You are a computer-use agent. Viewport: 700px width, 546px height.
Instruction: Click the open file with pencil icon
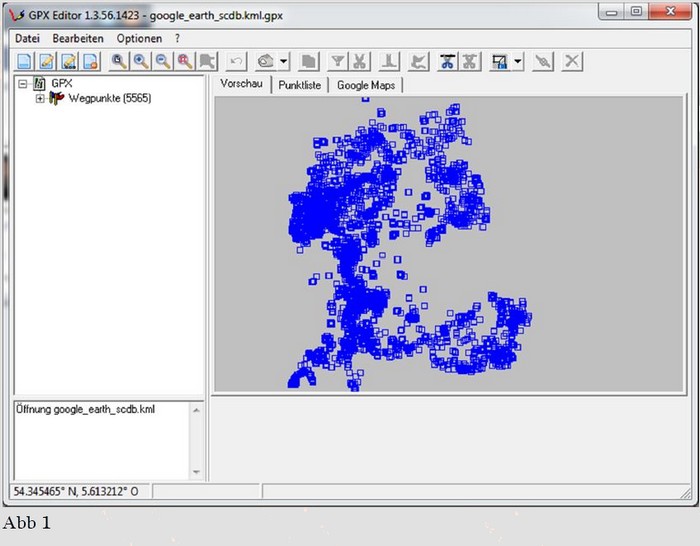tap(47, 62)
